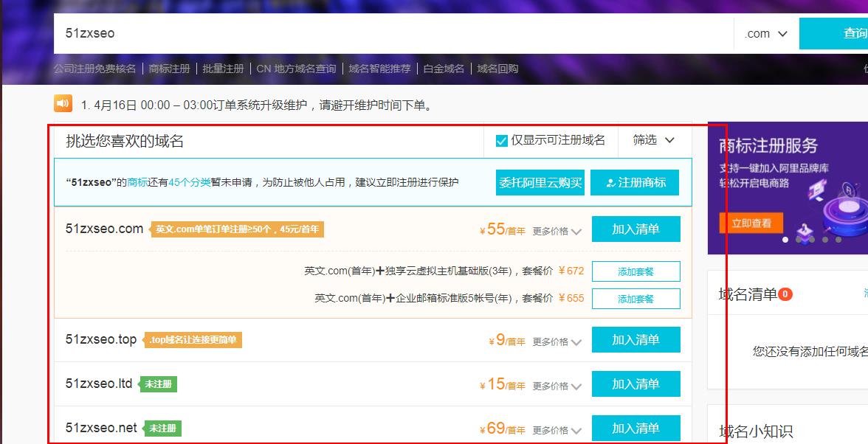
Task: Click 加入清单 for 51zxseo.net
Action: [635, 428]
